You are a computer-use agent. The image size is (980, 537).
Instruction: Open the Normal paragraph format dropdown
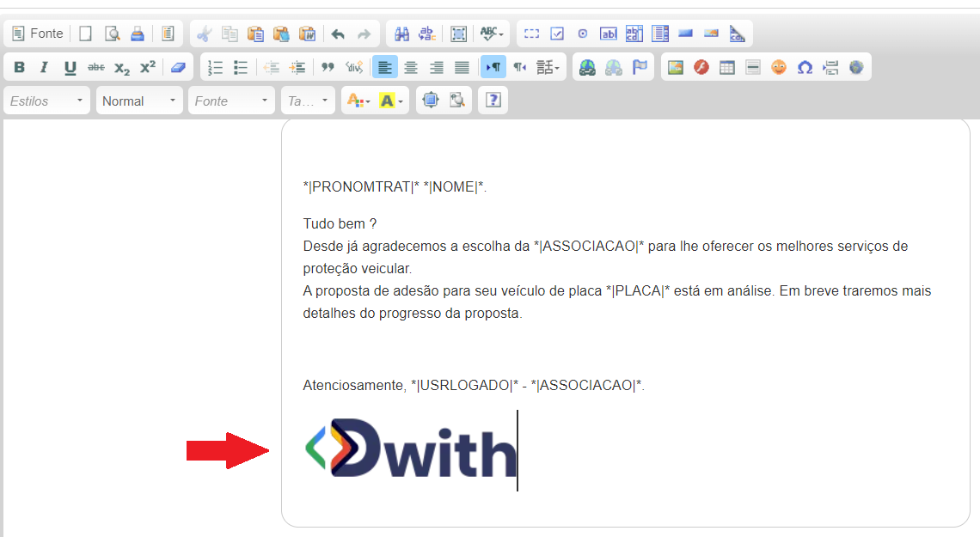(139, 101)
